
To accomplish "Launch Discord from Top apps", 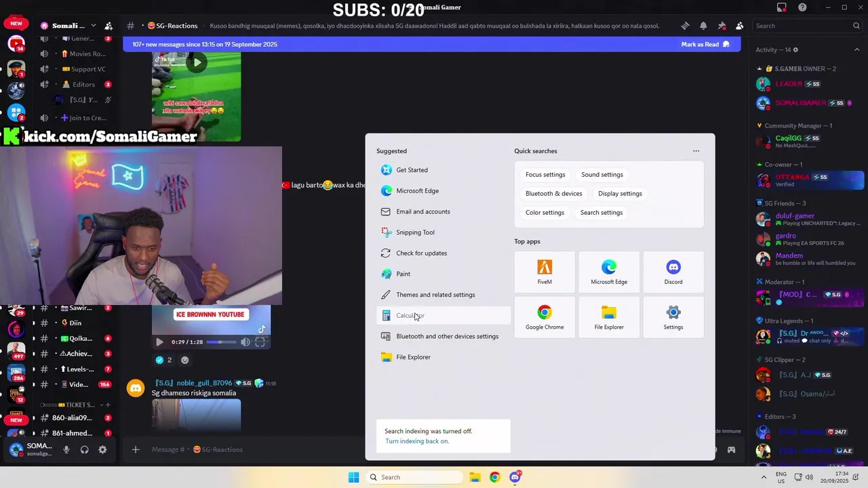I will click(x=673, y=272).
